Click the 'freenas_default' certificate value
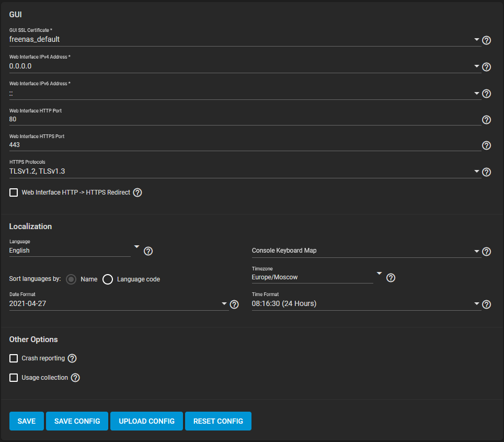Screen dimensions: 504x442 pyautogui.click(x=35, y=39)
